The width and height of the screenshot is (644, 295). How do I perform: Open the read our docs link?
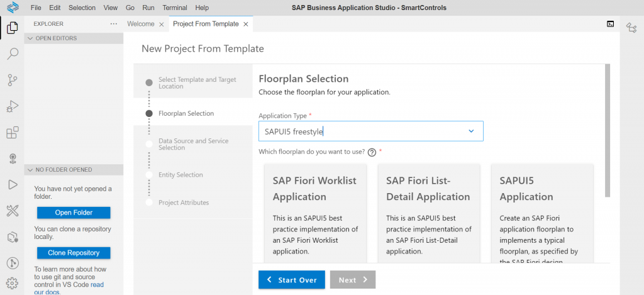click(69, 289)
